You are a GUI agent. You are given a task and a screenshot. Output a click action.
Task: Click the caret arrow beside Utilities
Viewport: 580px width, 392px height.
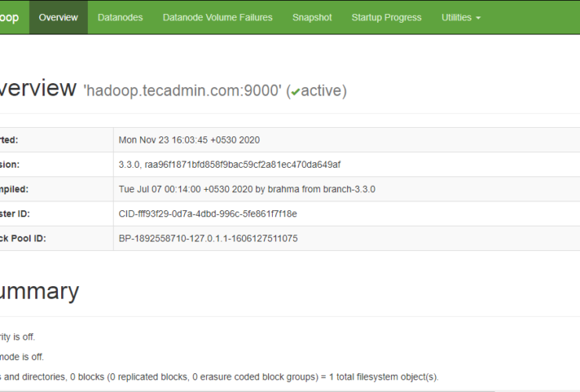point(478,18)
